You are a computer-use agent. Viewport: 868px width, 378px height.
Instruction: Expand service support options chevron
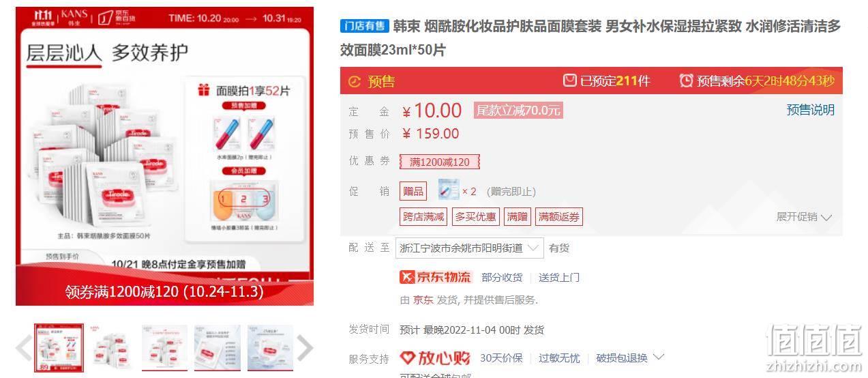pyautogui.click(x=659, y=357)
